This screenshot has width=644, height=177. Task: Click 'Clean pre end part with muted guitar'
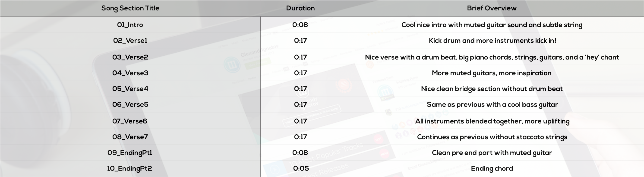492,153
